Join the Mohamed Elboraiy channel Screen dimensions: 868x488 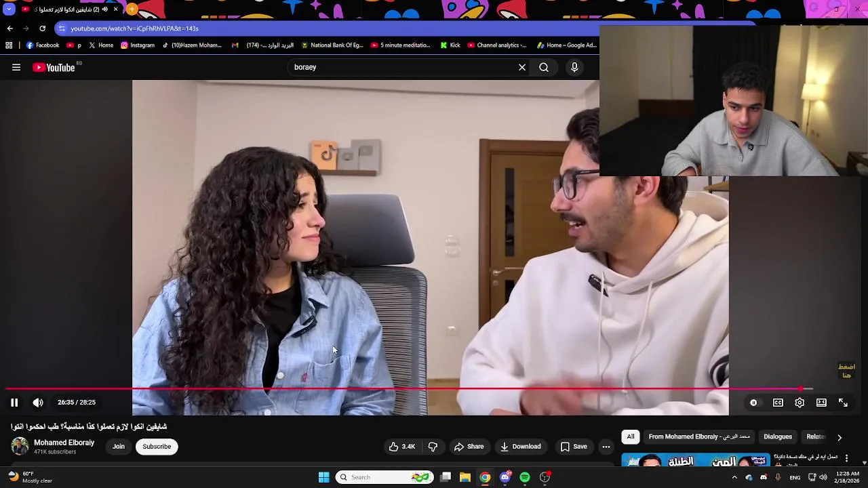tap(119, 447)
